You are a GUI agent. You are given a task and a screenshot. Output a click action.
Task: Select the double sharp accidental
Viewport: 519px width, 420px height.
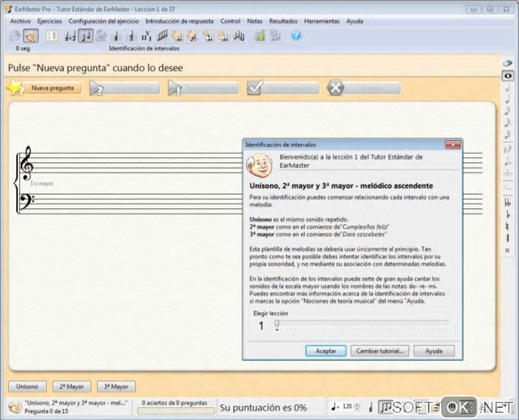point(507,250)
